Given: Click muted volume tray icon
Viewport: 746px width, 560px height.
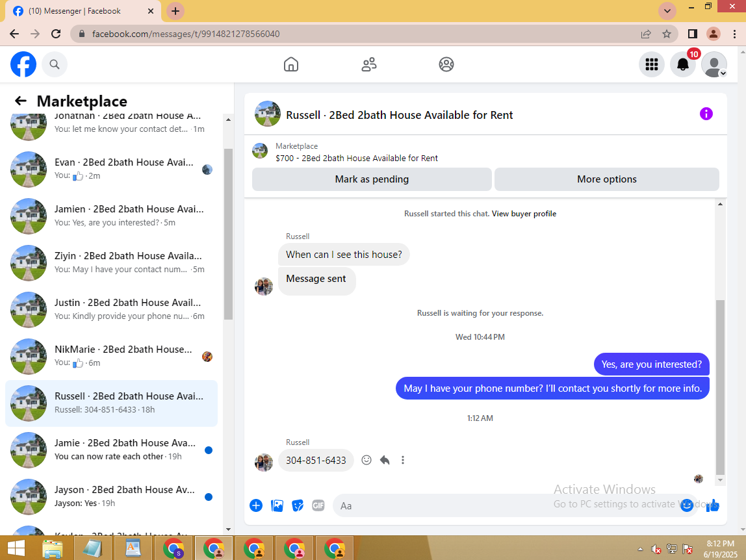Looking at the screenshot, I should pyautogui.click(x=656, y=550).
